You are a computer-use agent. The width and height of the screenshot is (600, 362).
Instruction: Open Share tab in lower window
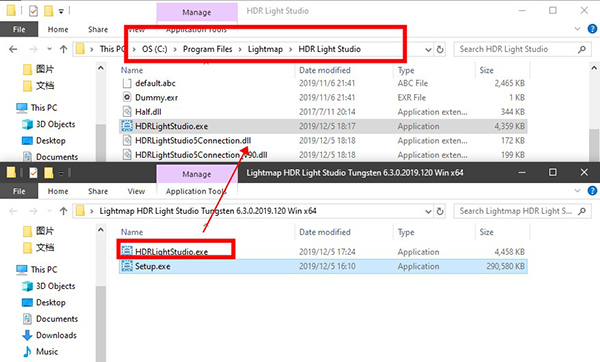click(98, 191)
